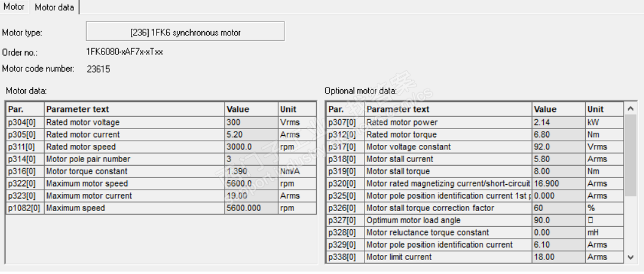Select Motor voltage constant parameter text
Screen dimensions: 644x274
[x=409, y=147]
